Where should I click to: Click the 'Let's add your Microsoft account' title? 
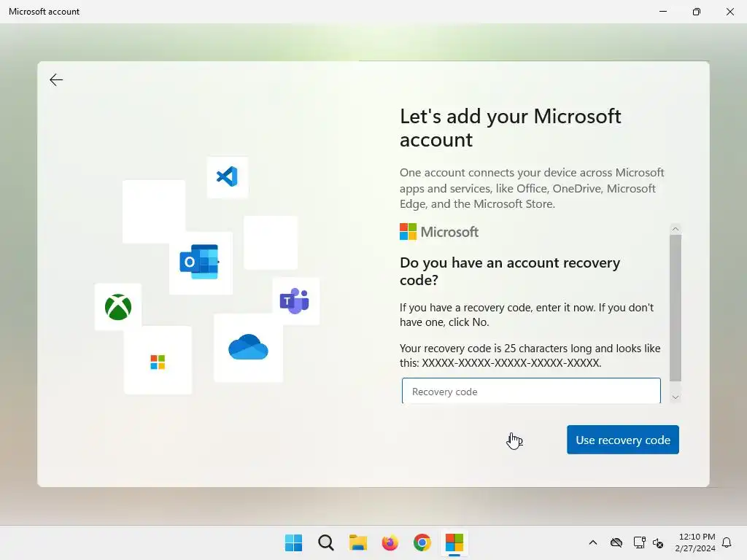(x=510, y=128)
